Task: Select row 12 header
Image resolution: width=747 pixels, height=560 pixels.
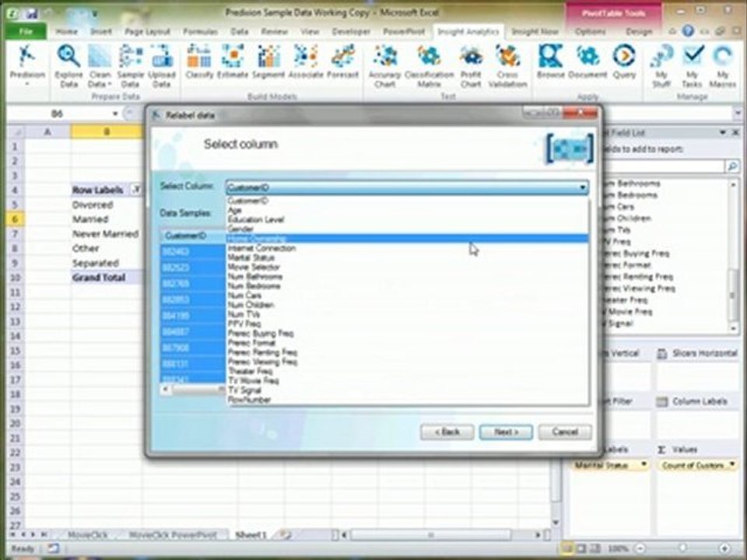Action: [15, 306]
